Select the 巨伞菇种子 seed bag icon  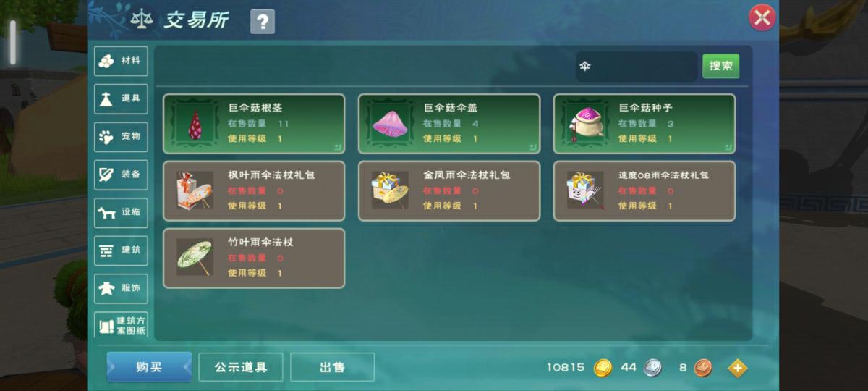click(x=585, y=124)
